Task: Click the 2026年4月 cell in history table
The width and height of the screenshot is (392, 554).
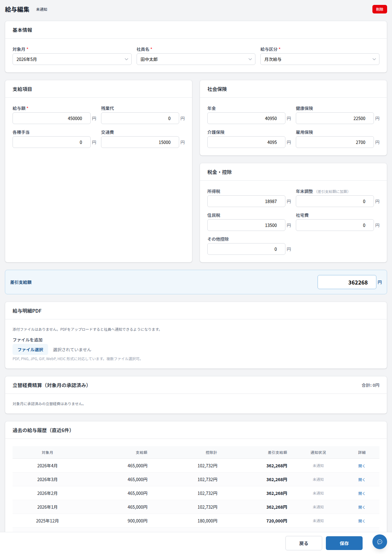Action: click(x=47, y=466)
